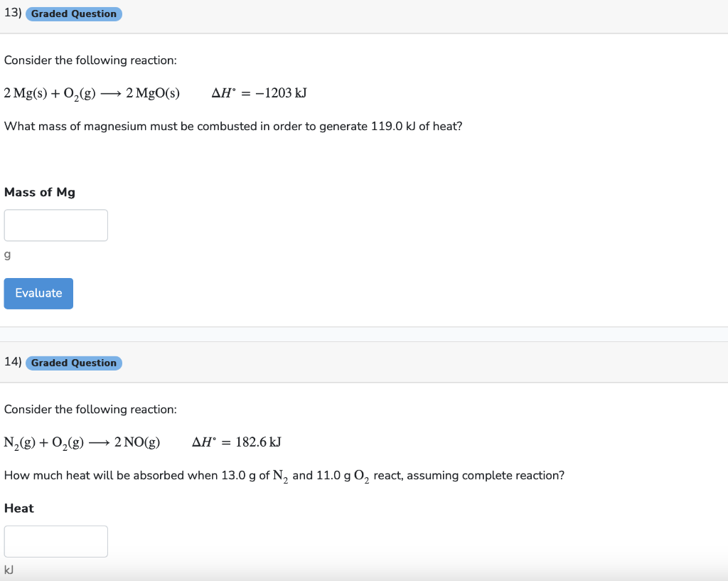Click the delta H value for question 14
This screenshot has height=581, width=728.
coord(235,442)
